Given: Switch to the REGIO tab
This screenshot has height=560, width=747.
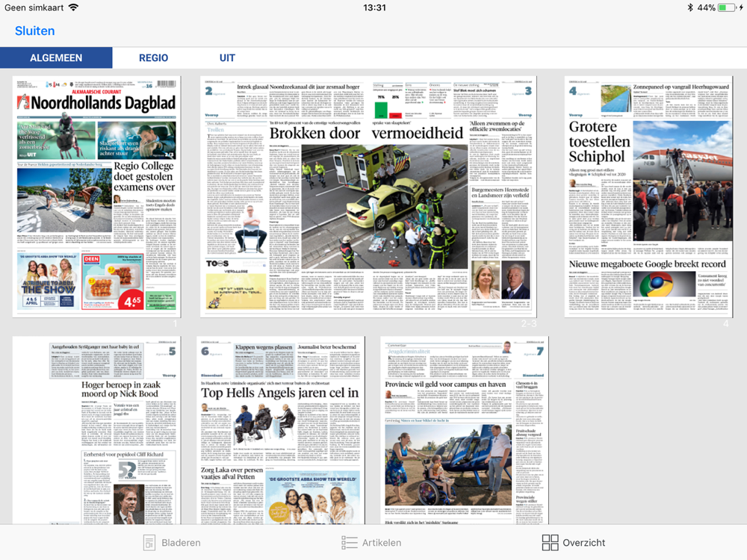Looking at the screenshot, I should (153, 57).
